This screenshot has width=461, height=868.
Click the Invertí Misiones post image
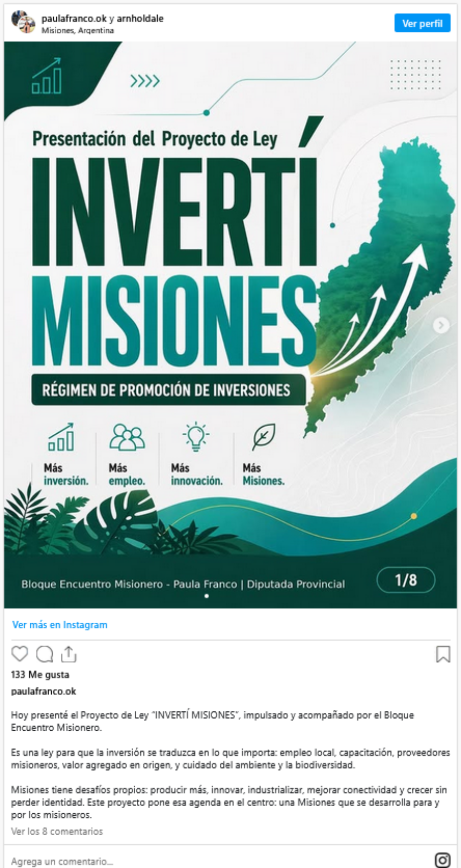click(230, 325)
